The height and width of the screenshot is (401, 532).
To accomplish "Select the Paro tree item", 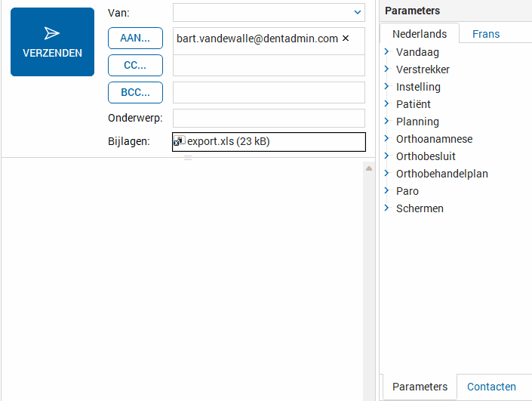I will point(407,191).
